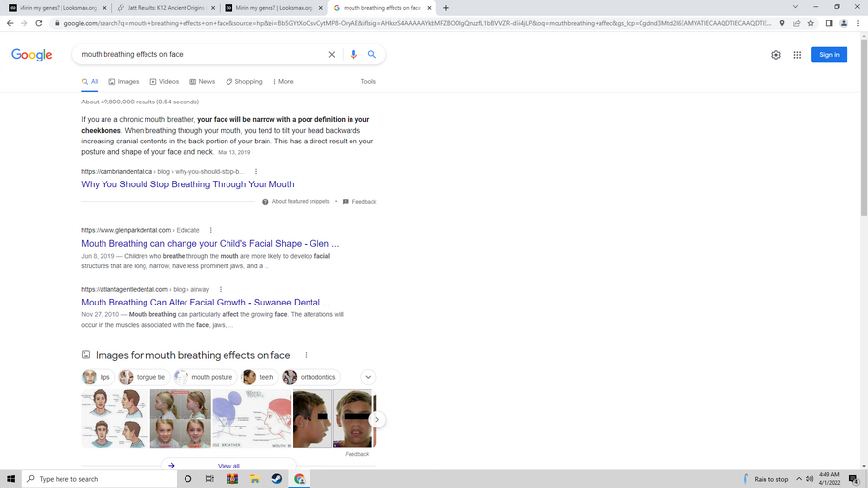Viewport: 868px width, 488px height.
Task: Open the tab search chevron in the title bar
Action: pos(795,7)
